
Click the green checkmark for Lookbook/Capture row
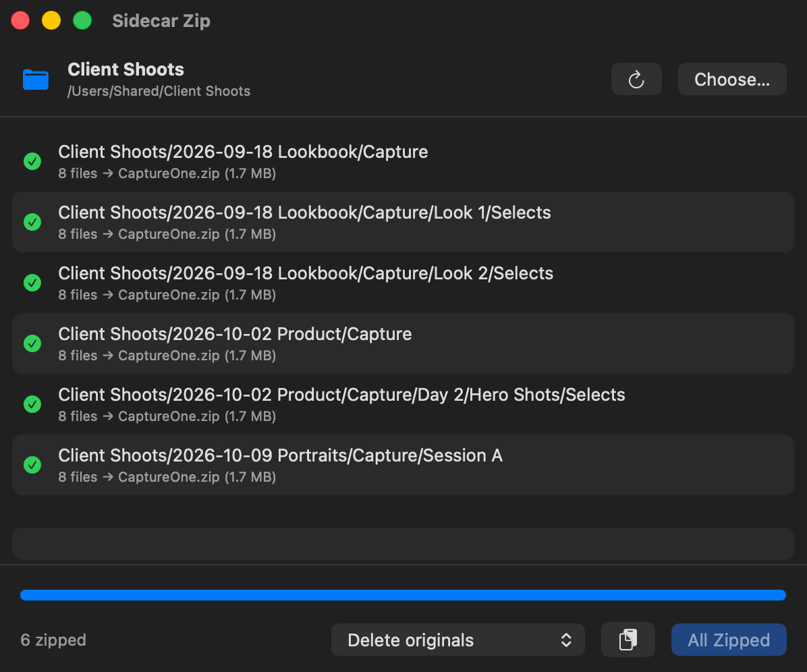(x=32, y=161)
